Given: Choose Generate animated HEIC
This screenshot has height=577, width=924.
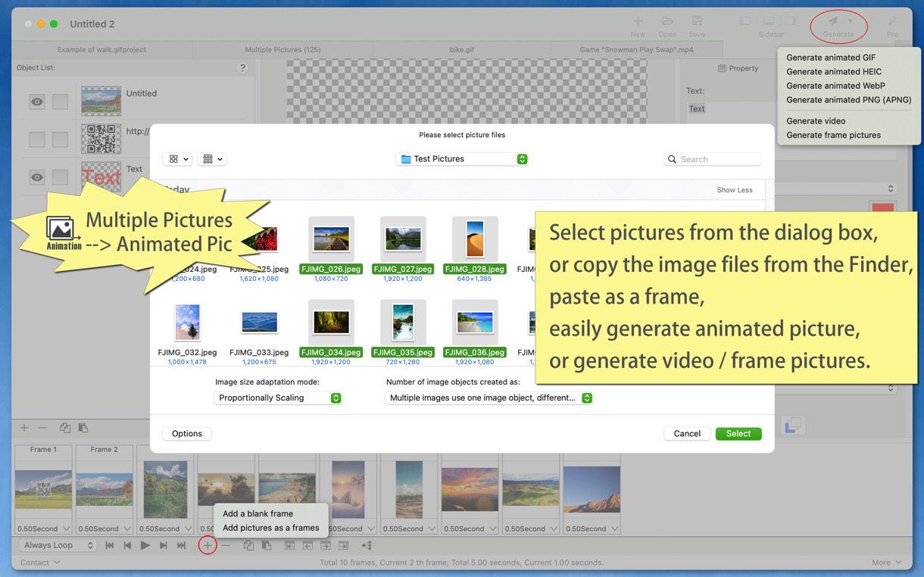Looking at the screenshot, I should tap(834, 71).
